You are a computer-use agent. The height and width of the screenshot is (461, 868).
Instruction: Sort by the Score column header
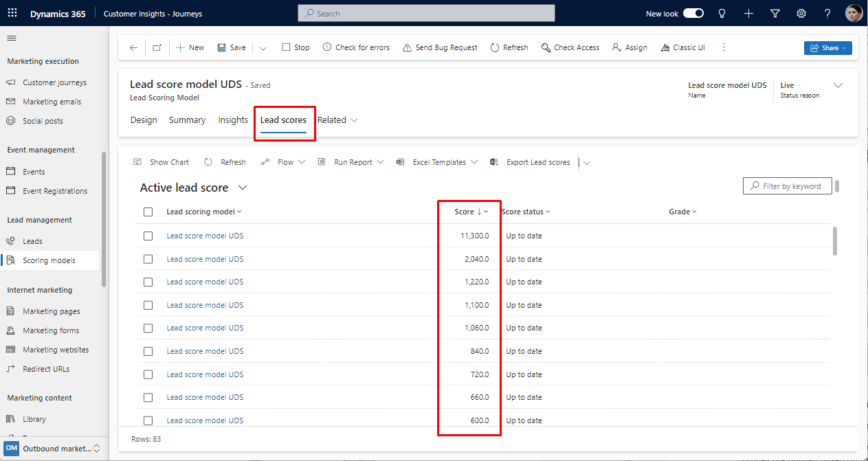(471, 212)
